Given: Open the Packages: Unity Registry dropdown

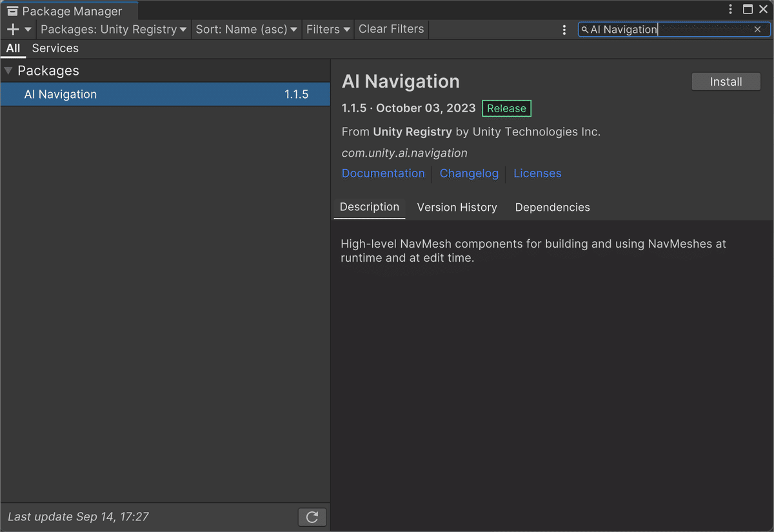Looking at the screenshot, I should (114, 30).
